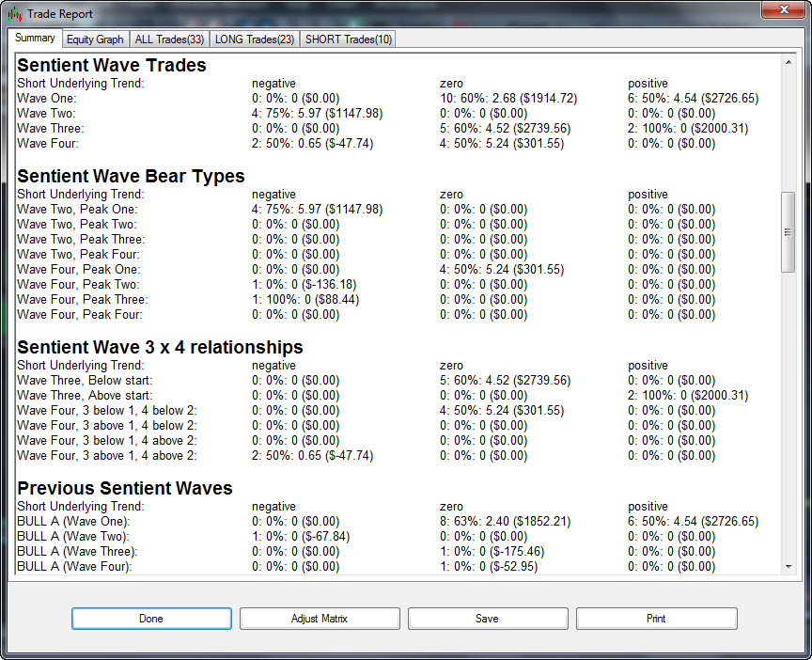Image resolution: width=812 pixels, height=660 pixels.
Task: Click 'Wave Three, Below start:' label
Action: [85, 380]
